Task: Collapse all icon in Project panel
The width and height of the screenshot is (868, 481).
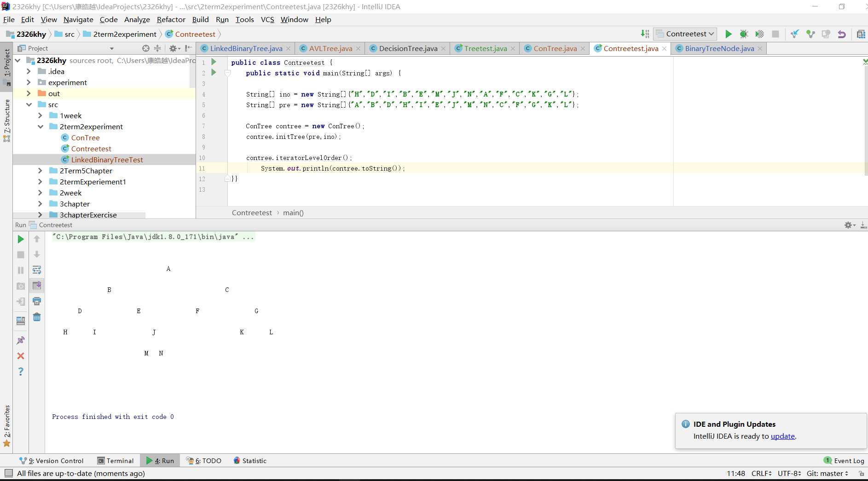Action: pos(157,48)
